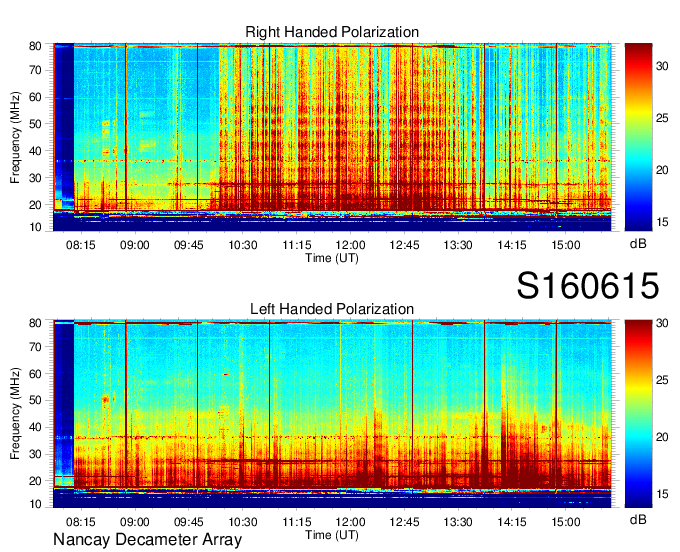Click 40 MHz frequency tick of left-handed plot
This screenshot has width=680, height=552.
click(36, 427)
